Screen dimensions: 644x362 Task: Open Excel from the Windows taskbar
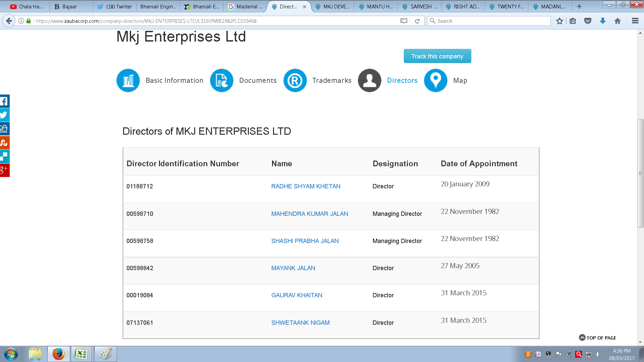pyautogui.click(x=81, y=354)
